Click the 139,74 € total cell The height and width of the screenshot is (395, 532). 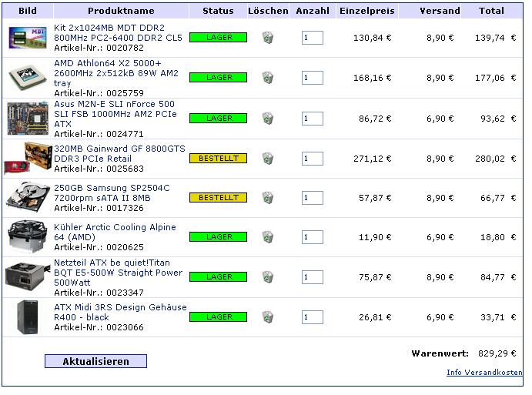click(495, 38)
